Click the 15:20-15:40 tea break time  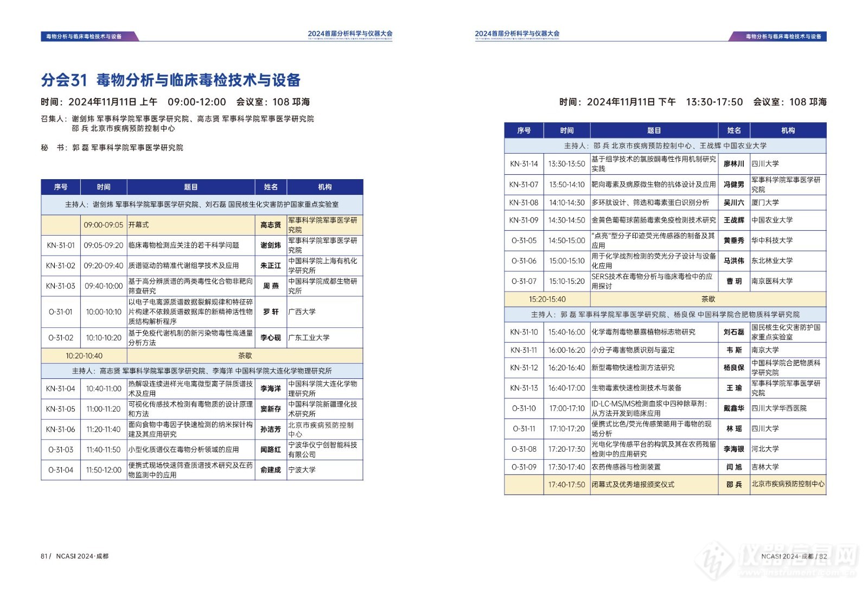(x=547, y=300)
